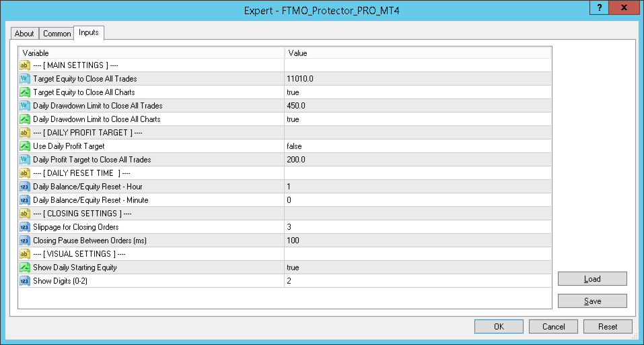Select the DAILY PROFIT TARGET header text
This screenshot has width=644, height=345.
(x=87, y=133)
